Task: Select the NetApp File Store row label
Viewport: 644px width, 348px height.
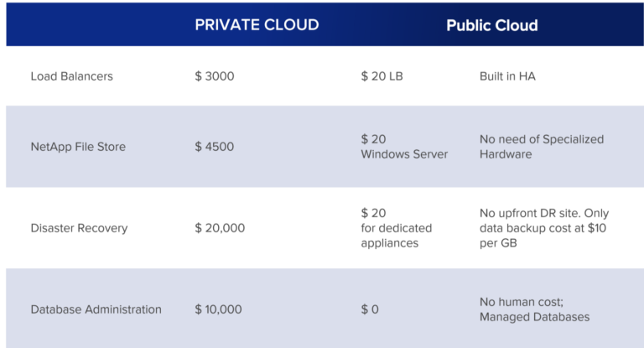Action: tap(78, 147)
